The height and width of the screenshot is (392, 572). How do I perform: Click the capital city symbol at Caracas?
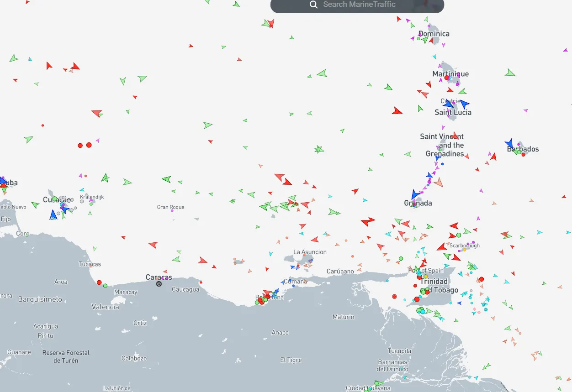[159, 283]
